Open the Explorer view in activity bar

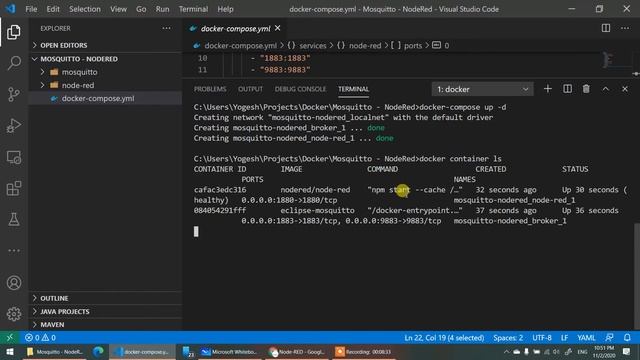14,32
